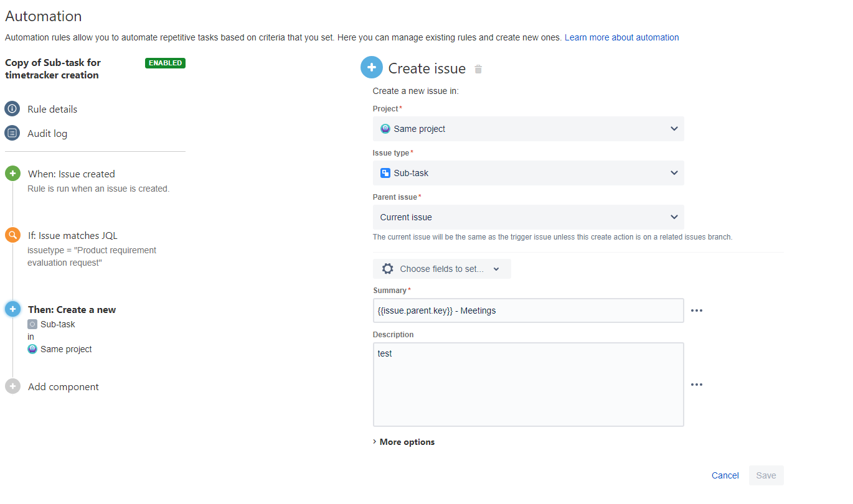
Task: Click the Save button
Action: pos(766,475)
